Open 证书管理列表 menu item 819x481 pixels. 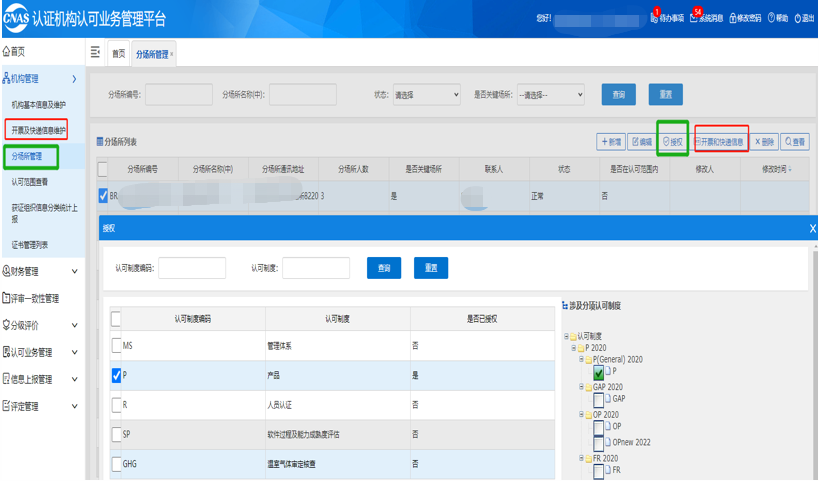point(30,245)
